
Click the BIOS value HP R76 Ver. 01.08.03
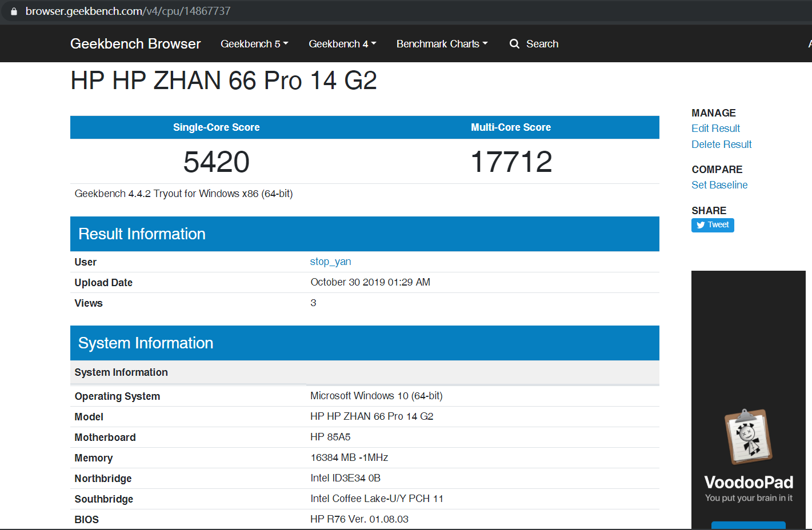pos(359,519)
